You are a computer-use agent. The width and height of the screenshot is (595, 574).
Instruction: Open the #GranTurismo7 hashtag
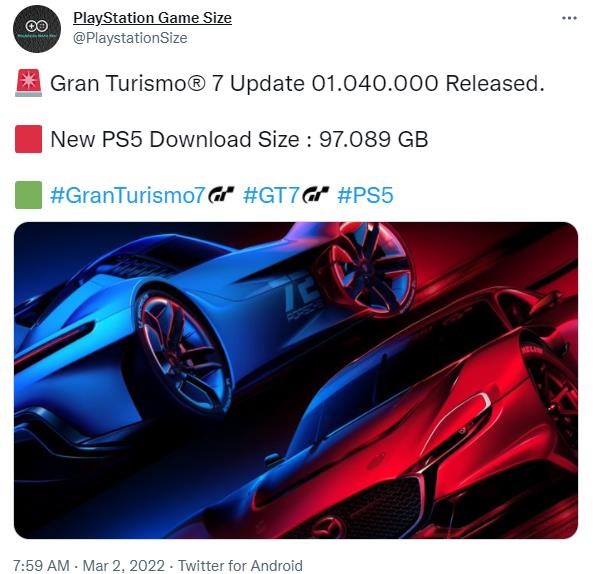click(x=128, y=195)
